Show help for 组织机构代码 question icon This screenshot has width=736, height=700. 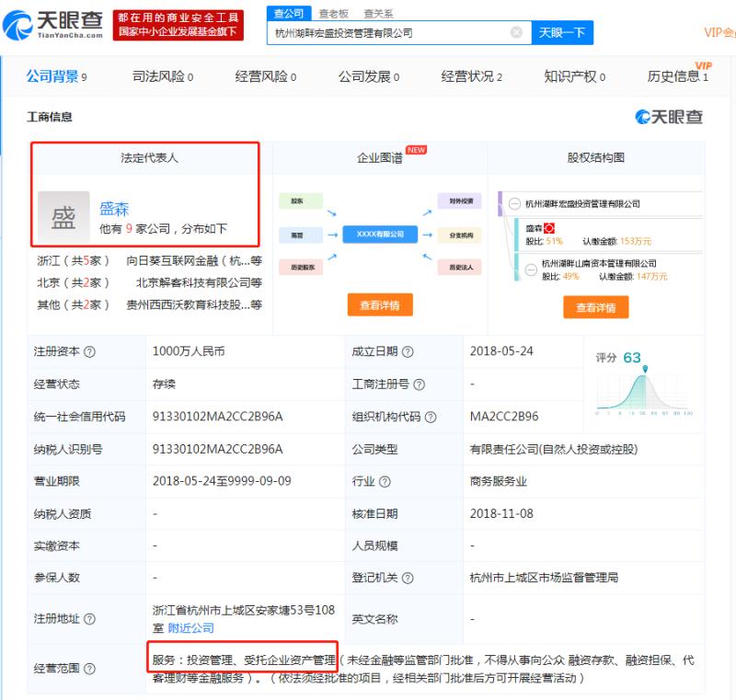coord(431,417)
